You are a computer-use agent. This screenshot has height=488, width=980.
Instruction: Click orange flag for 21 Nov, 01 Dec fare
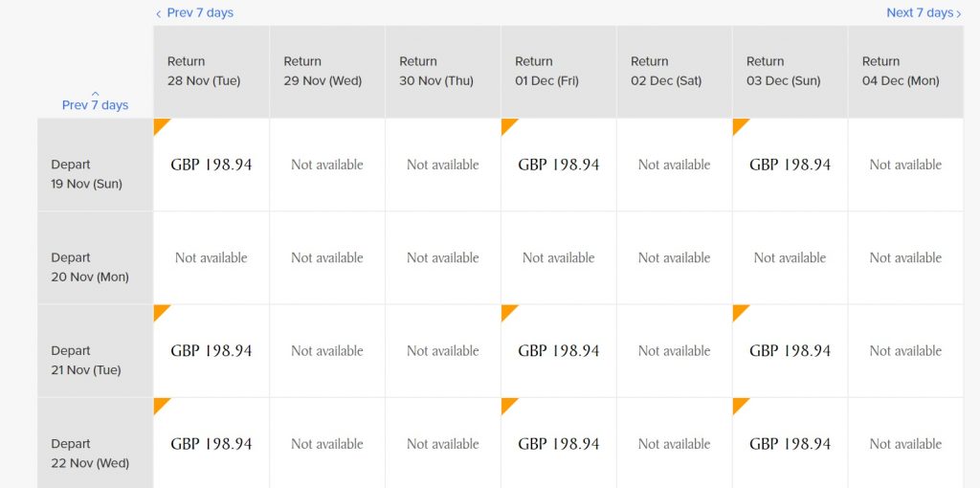[507, 311]
